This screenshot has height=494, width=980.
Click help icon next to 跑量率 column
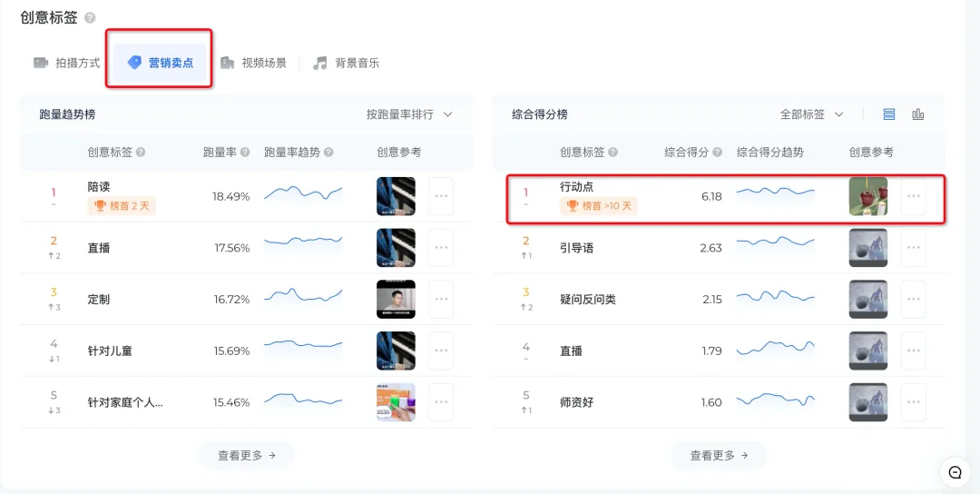[x=245, y=153]
